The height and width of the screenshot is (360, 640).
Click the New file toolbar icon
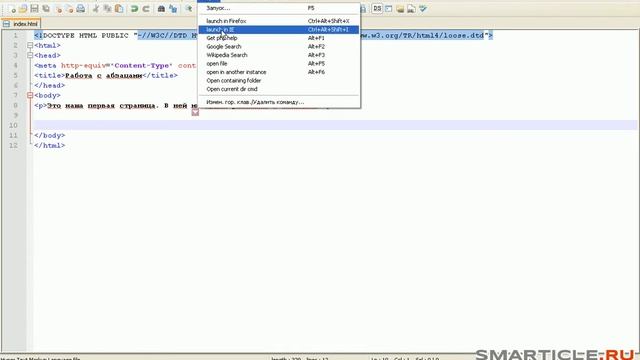click(12, 9)
